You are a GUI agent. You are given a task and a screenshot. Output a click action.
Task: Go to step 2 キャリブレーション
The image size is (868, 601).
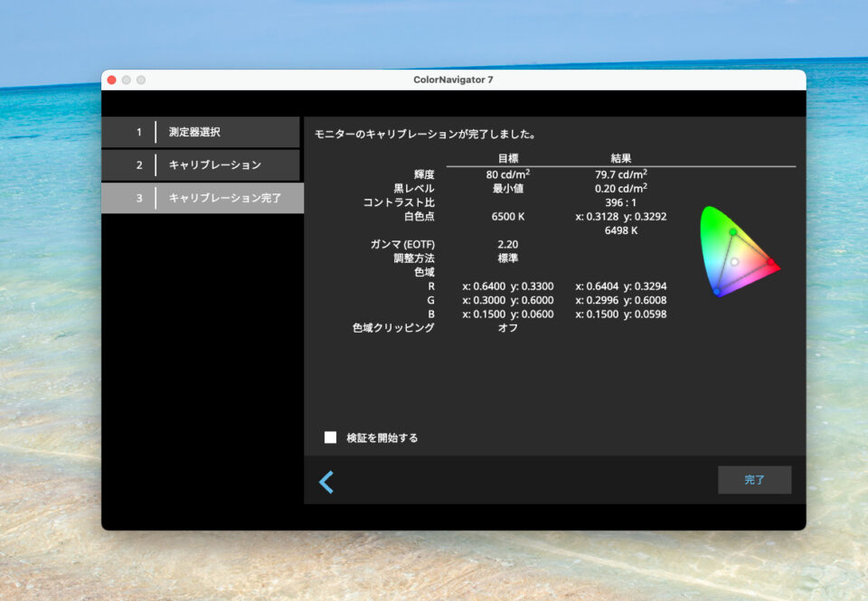pyautogui.click(x=200, y=164)
